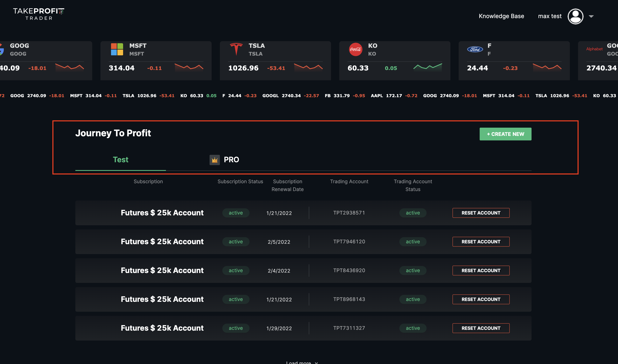Select the MSFT price 314.04 on card
618x364 pixels.
[x=122, y=68]
